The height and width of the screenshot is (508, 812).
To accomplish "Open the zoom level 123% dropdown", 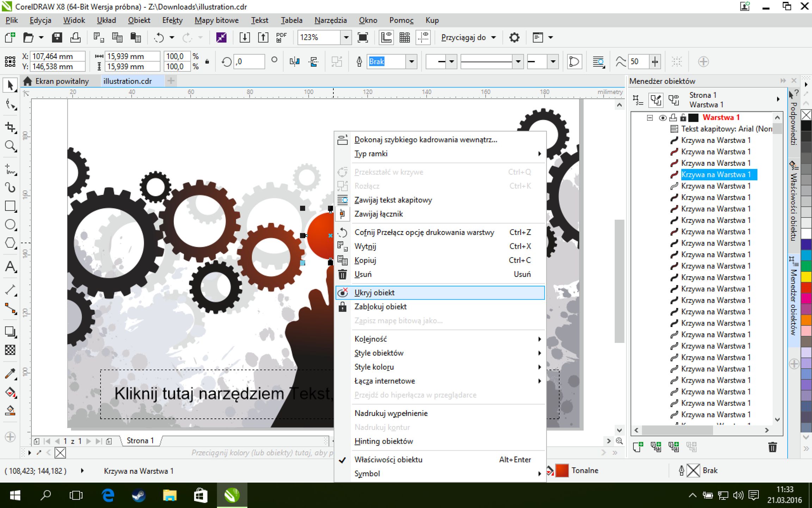I will click(346, 37).
